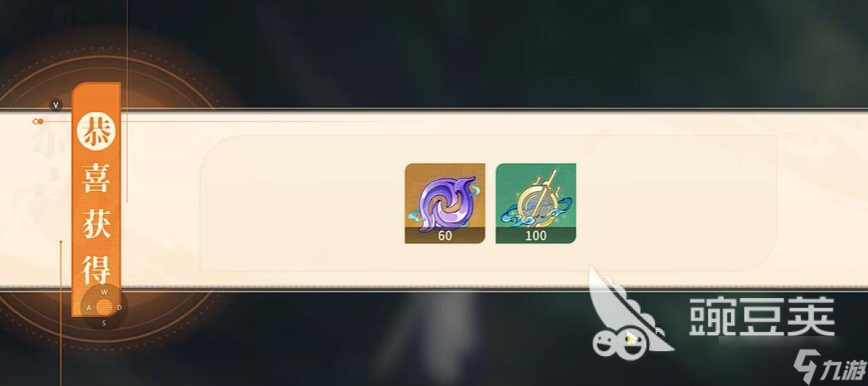
Task: Click the orange joystick center knob
Action: (x=104, y=307)
